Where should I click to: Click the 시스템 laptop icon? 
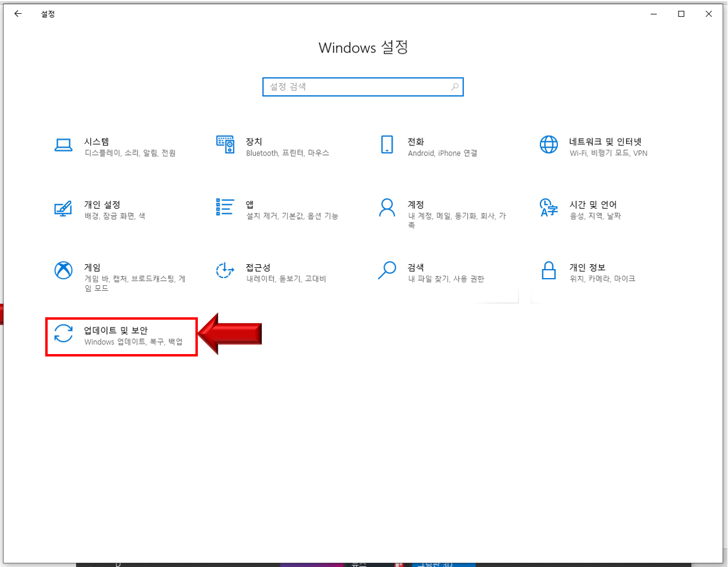click(63, 145)
